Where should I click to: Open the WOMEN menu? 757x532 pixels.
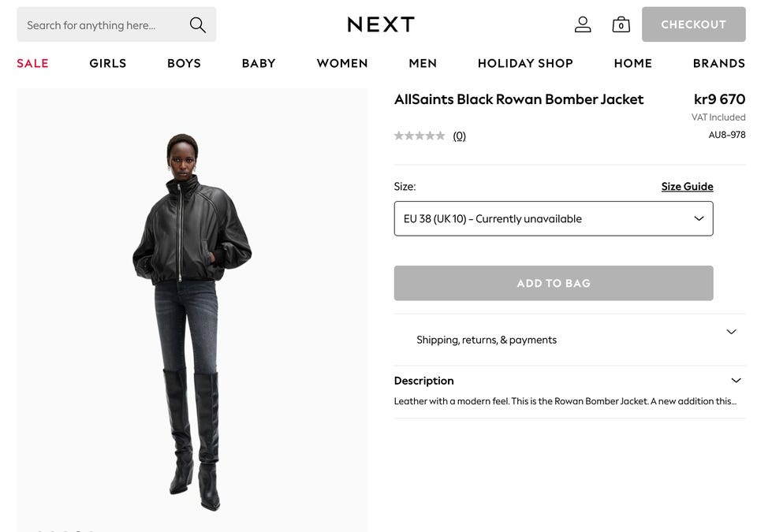[x=341, y=63]
